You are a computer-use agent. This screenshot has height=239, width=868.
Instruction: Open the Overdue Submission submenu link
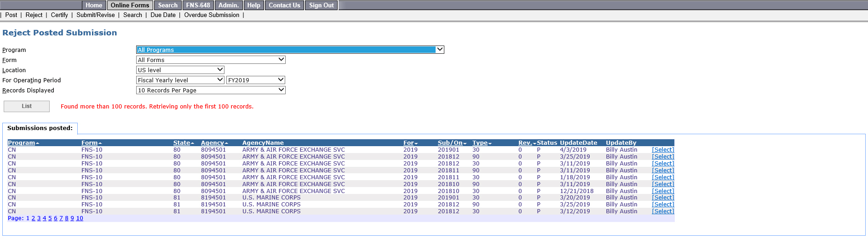coord(212,15)
